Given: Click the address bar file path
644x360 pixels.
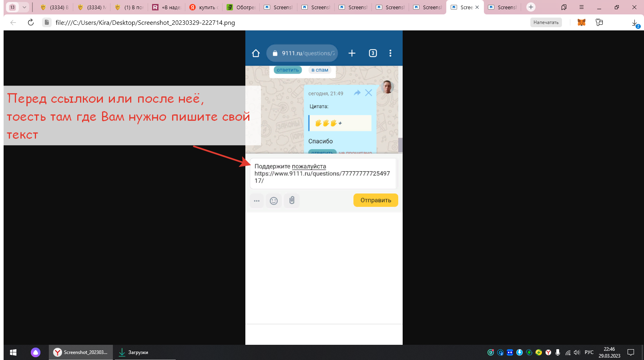Looking at the screenshot, I should click(x=145, y=22).
